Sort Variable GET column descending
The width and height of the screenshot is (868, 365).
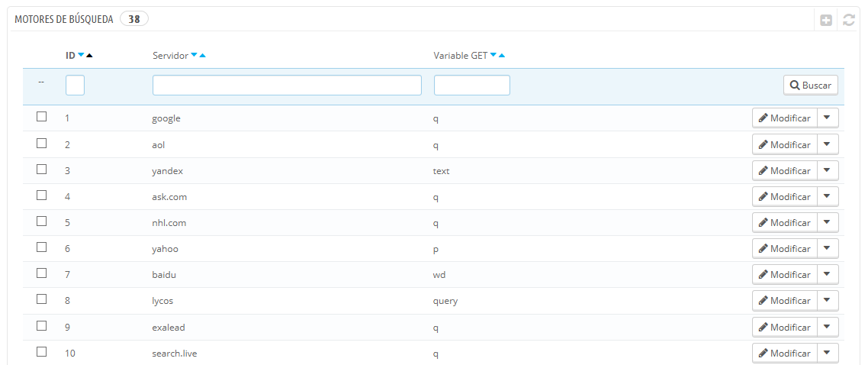(493, 56)
